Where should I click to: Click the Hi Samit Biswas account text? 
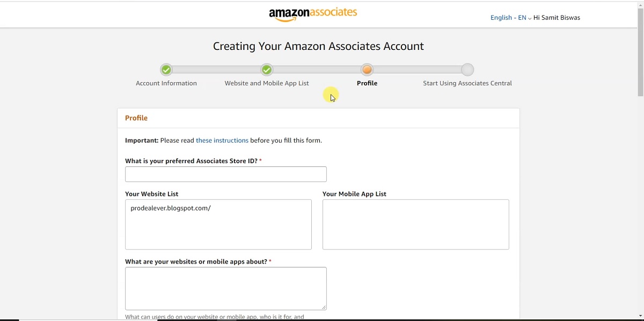click(557, 17)
